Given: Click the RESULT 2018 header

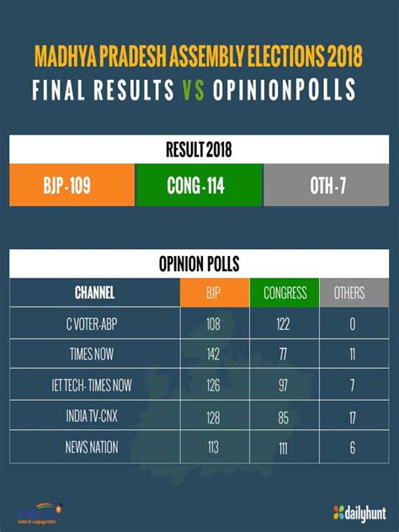Looking at the screenshot, I should [199, 150].
